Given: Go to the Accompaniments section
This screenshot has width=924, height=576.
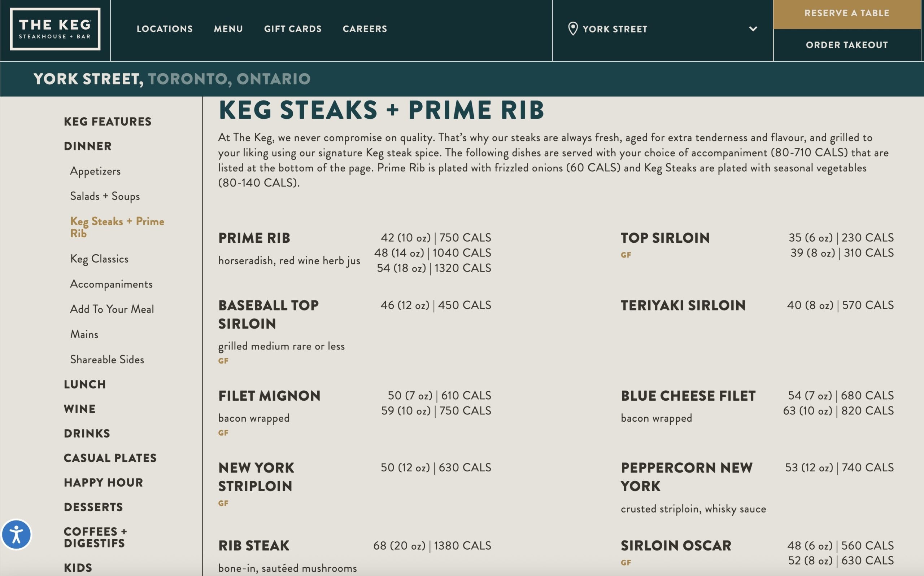Looking at the screenshot, I should click(x=111, y=284).
